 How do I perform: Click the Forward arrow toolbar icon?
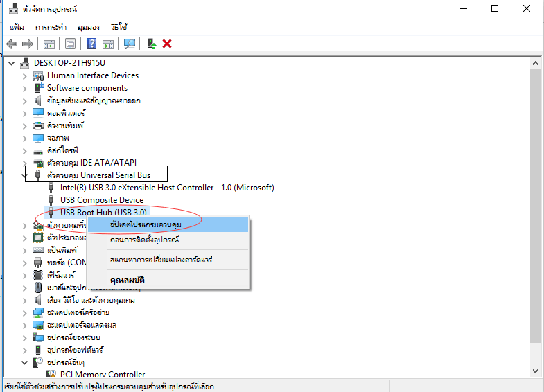(x=28, y=44)
